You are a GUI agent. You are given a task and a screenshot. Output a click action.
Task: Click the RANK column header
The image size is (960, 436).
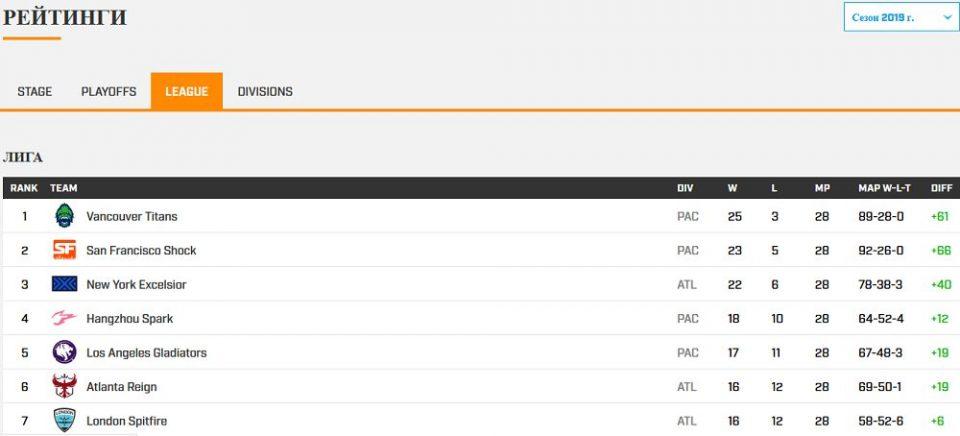pyautogui.click(x=24, y=188)
